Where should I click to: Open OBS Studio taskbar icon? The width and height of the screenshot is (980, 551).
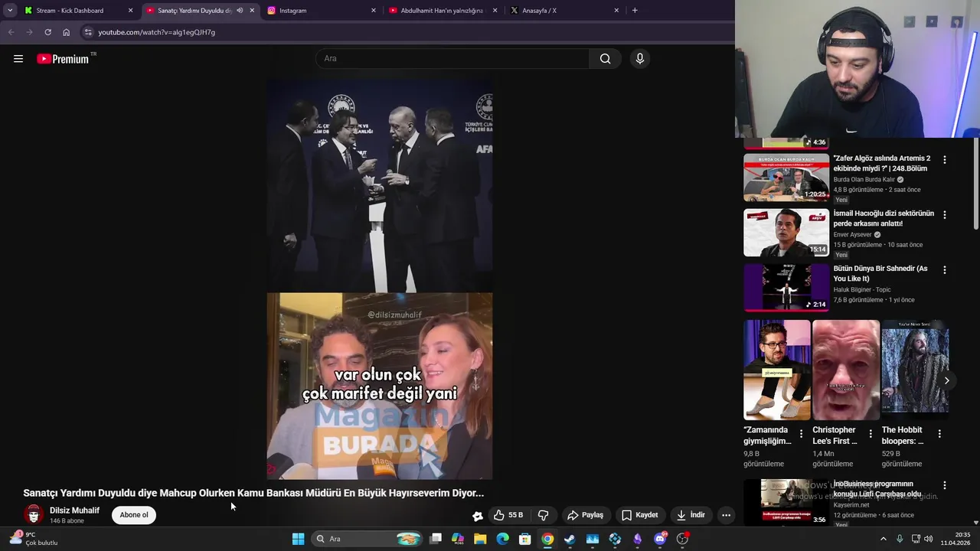click(x=682, y=539)
